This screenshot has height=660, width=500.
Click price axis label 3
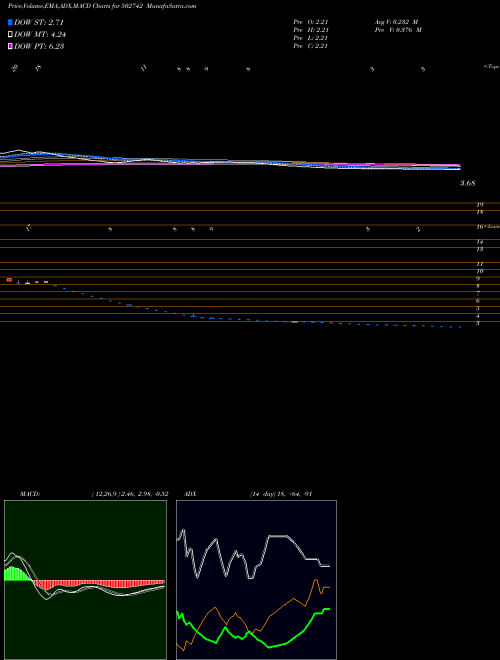click(478, 323)
